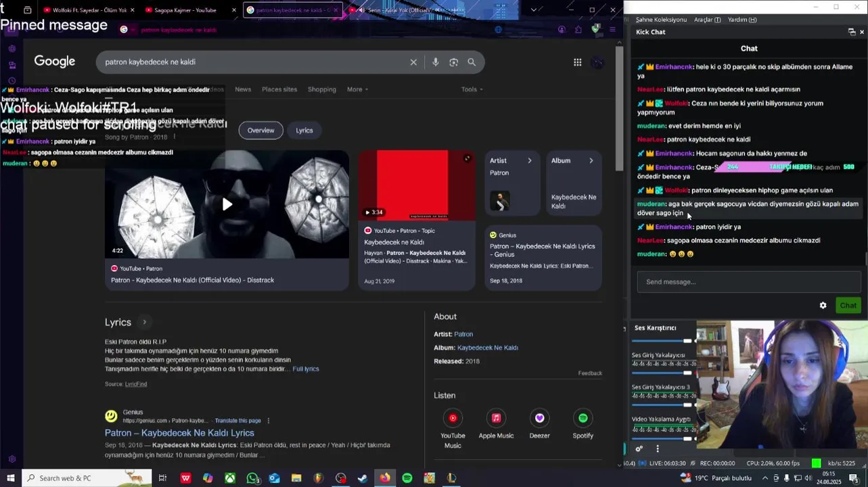Open the LyricFind source link
The image size is (868, 487).
[136, 384]
